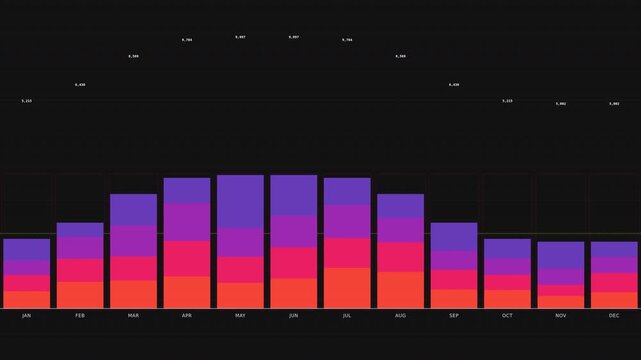Select the total value label above AUG
The image size is (641, 360).
click(x=401, y=56)
